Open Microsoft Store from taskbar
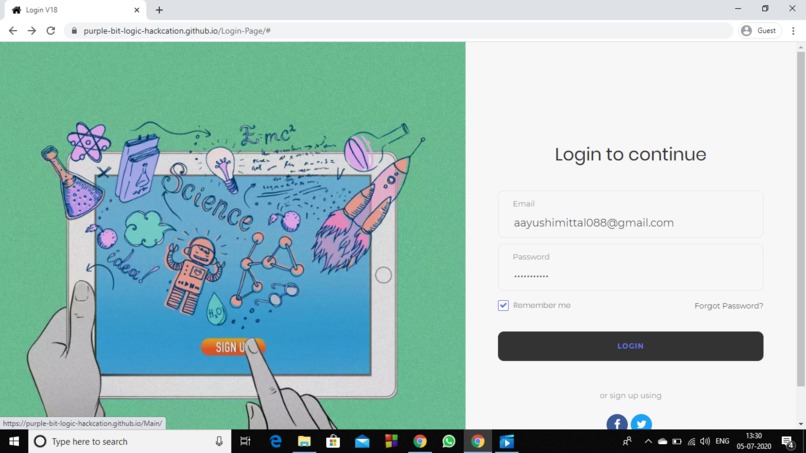The height and width of the screenshot is (453, 806). tap(333, 442)
